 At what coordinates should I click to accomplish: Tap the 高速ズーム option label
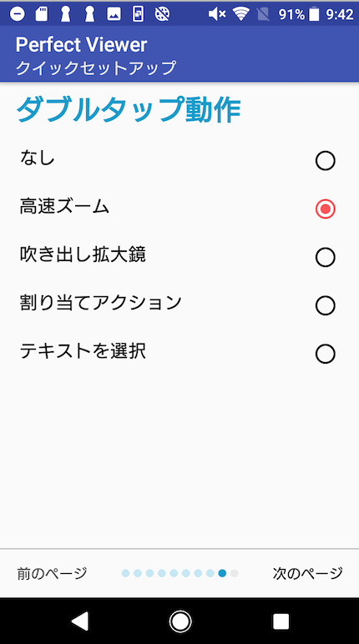pyautogui.click(x=64, y=207)
